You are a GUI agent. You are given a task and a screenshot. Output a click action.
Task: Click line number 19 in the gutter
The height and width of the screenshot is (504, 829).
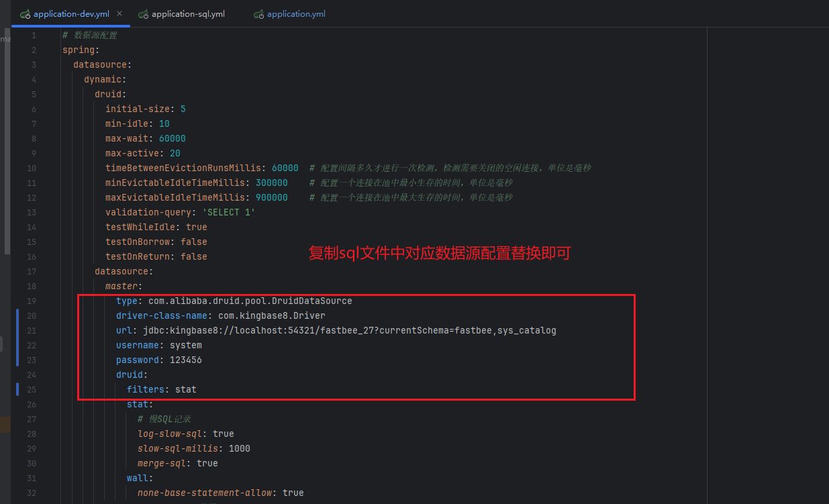pos(32,301)
